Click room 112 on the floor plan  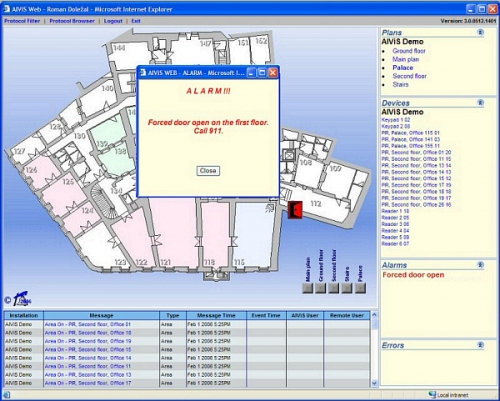[x=316, y=203]
